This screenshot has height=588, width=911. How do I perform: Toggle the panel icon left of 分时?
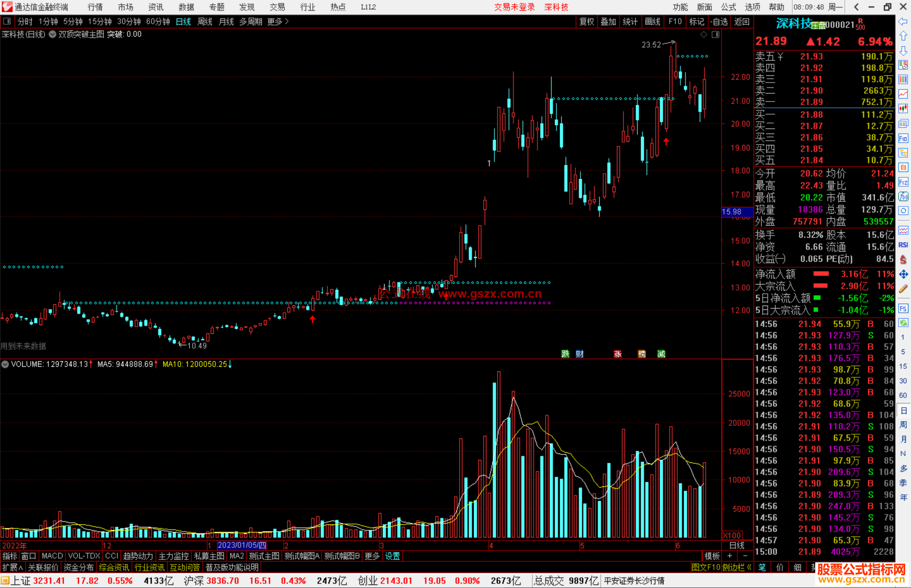point(7,21)
